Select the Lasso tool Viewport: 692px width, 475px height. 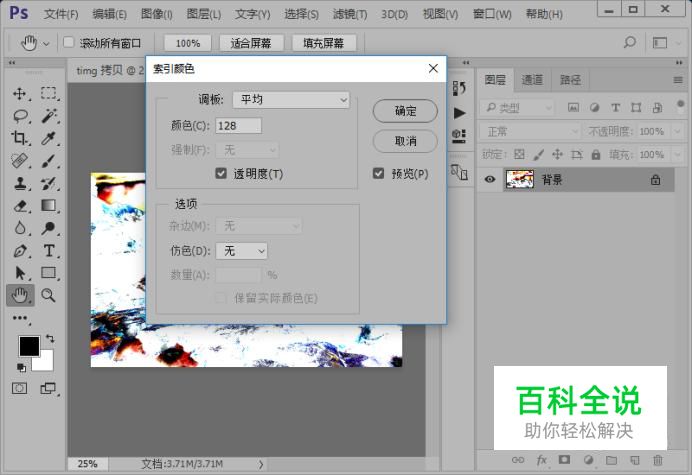20,116
